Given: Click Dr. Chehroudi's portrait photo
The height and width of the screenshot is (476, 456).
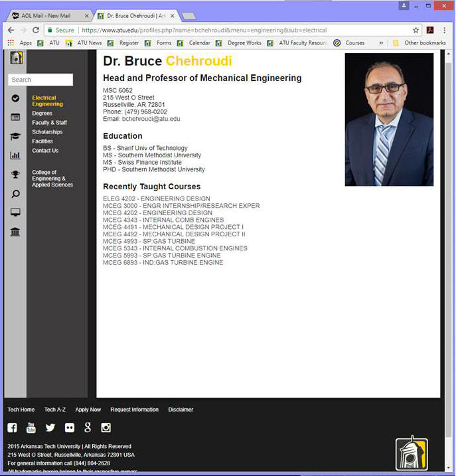Looking at the screenshot, I should click(x=389, y=119).
